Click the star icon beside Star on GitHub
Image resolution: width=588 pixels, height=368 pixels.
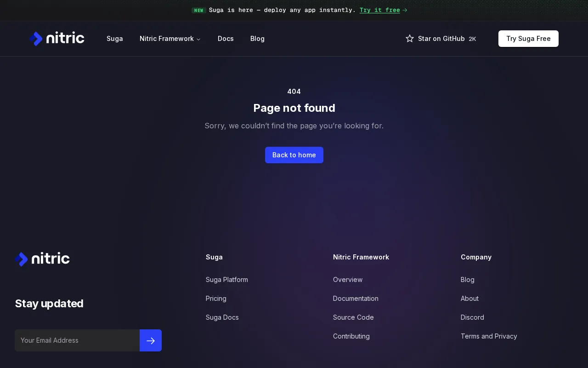tap(410, 39)
